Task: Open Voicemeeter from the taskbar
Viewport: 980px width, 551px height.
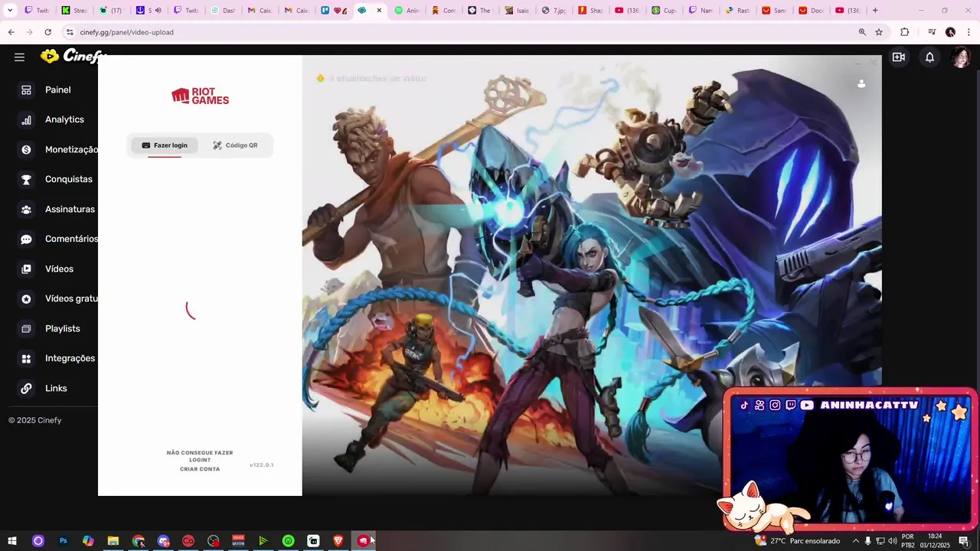Action: (x=238, y=541)
